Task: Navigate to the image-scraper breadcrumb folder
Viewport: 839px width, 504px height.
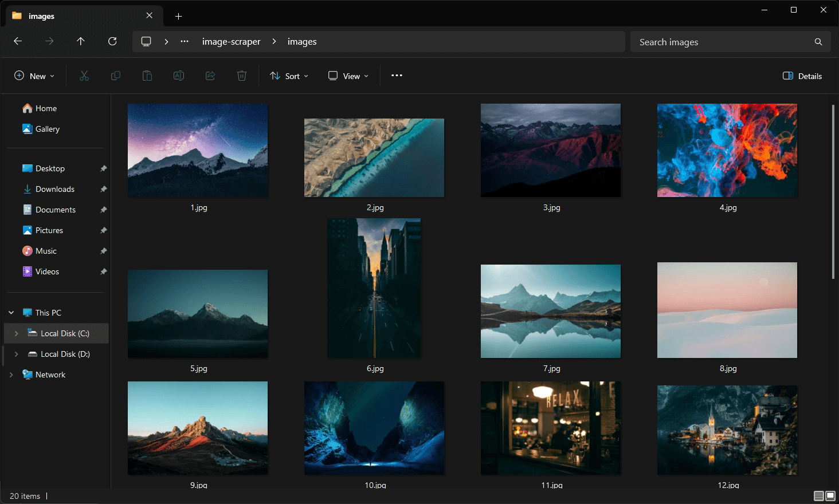Action: (x=232, y=41)
